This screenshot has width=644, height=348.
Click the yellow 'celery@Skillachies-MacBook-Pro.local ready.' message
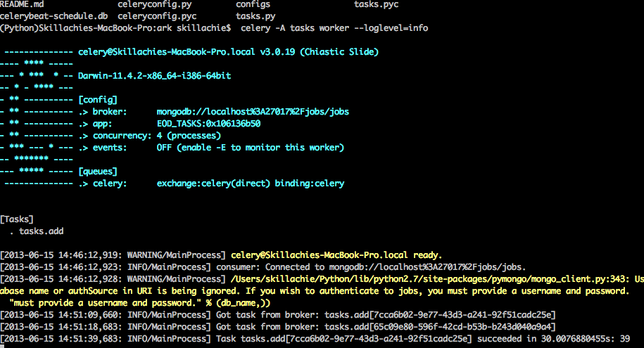[336, 255]
